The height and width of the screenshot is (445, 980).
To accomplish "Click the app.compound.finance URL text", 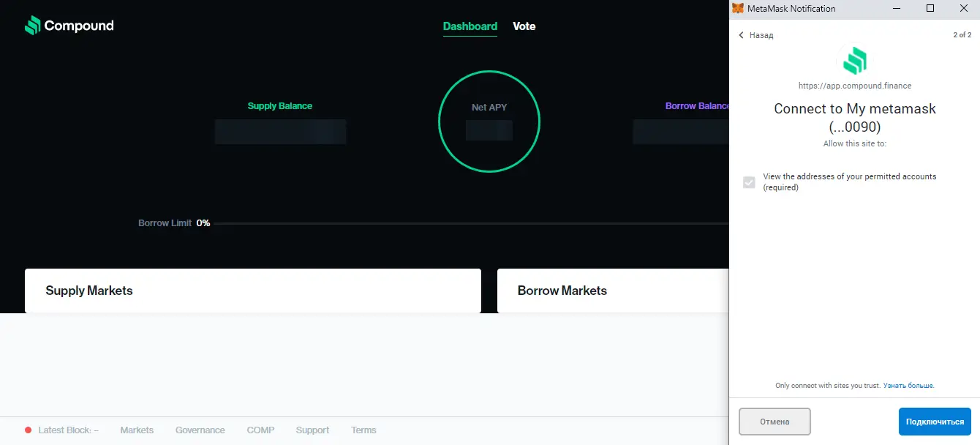I will [855, 86].
